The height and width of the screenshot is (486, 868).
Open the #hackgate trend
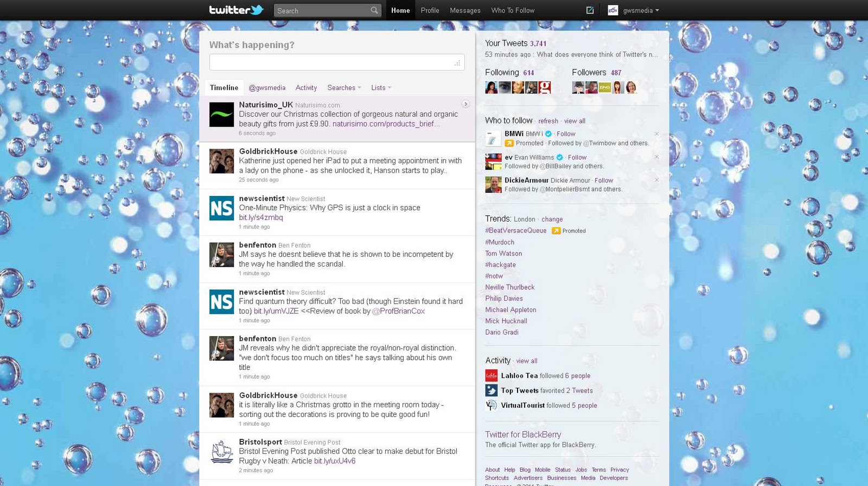click(x=500, y=264)
